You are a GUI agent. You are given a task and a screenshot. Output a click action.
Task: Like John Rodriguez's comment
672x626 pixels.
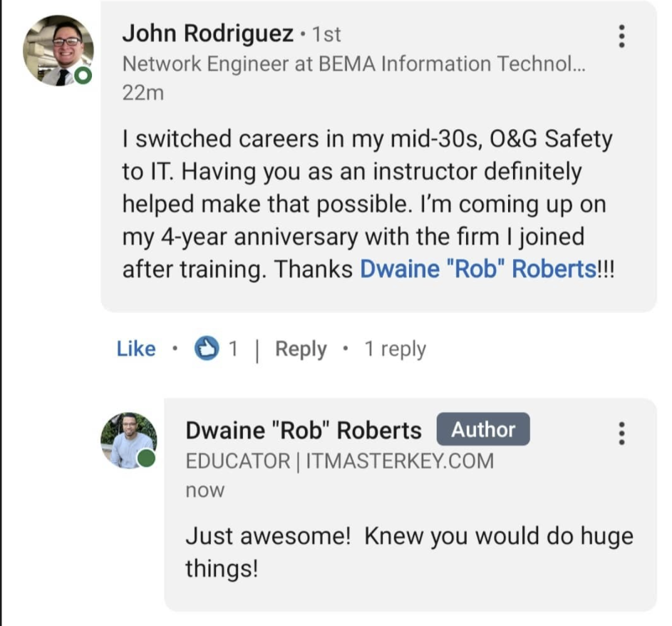tap(136, 349)
